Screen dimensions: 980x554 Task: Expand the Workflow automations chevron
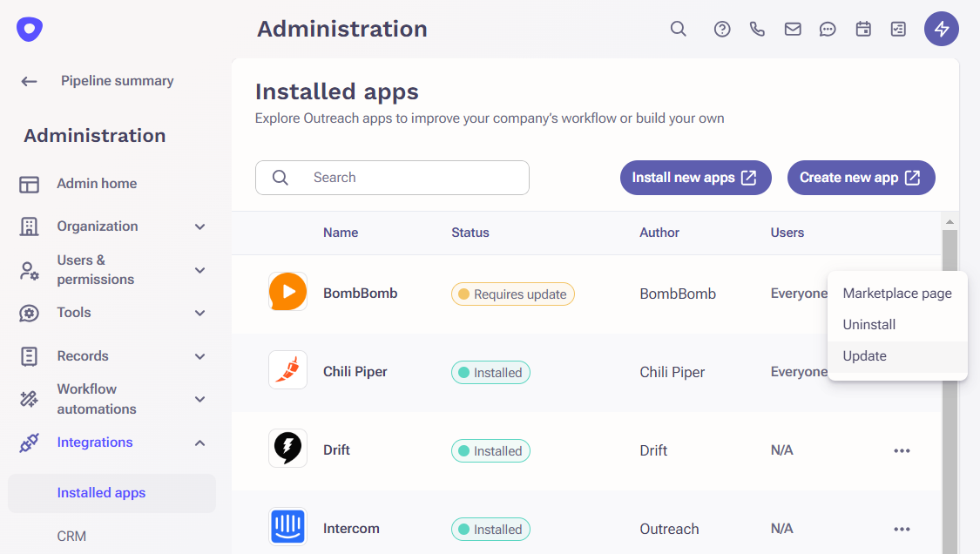tap(200, 399)
